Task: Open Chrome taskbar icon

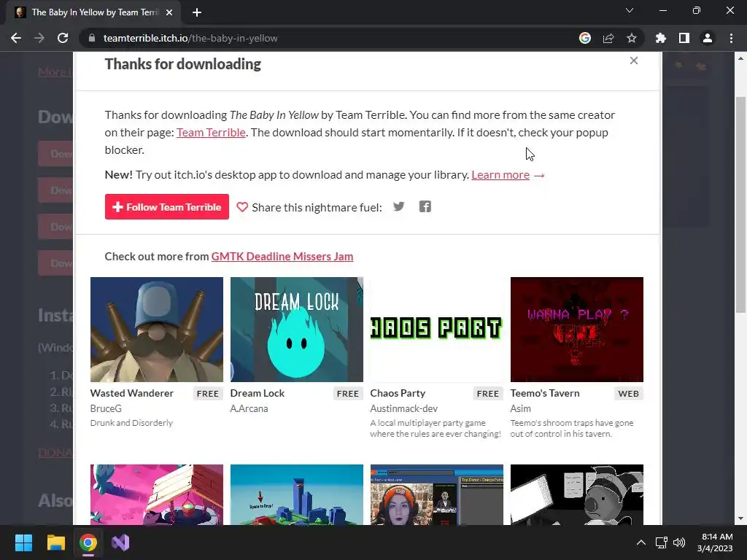Action: pyautogui.click(x=88, y=542)
